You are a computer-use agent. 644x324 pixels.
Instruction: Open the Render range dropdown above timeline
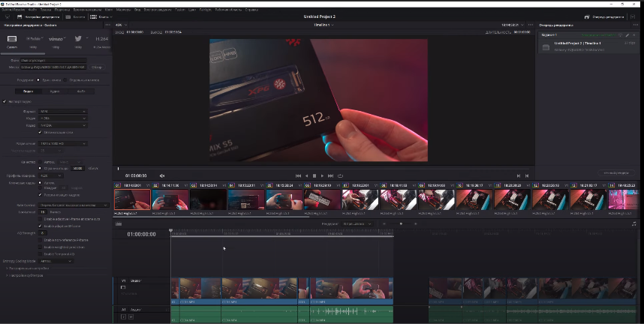point(357,223)
